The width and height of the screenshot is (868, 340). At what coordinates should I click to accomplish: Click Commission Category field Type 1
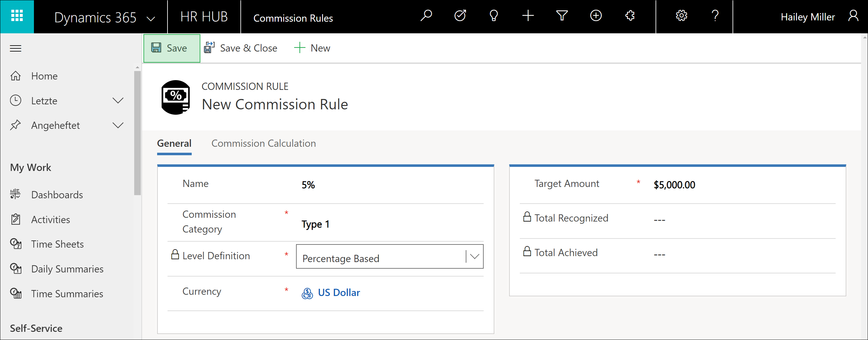tap(316, 224)
